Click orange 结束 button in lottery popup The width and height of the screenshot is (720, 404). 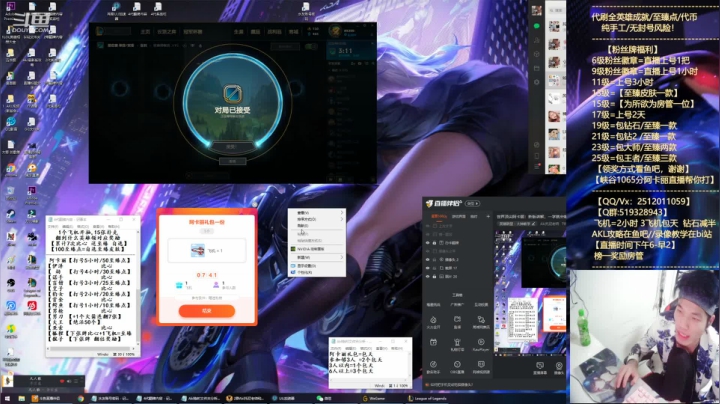[207, 311]
